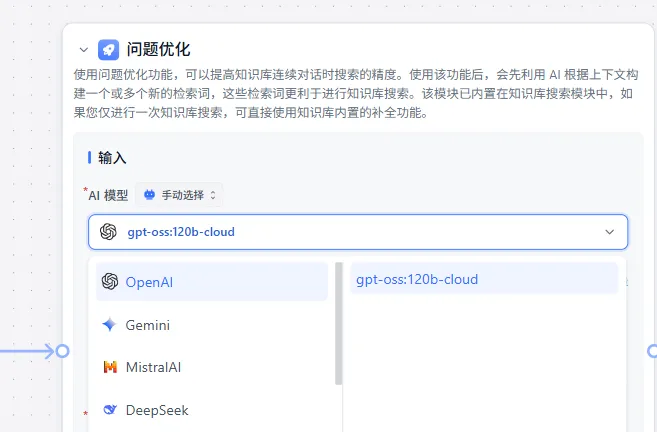Select the DeepSeek provider
This screenshot has width=657, height=432.
pos(212,410)
